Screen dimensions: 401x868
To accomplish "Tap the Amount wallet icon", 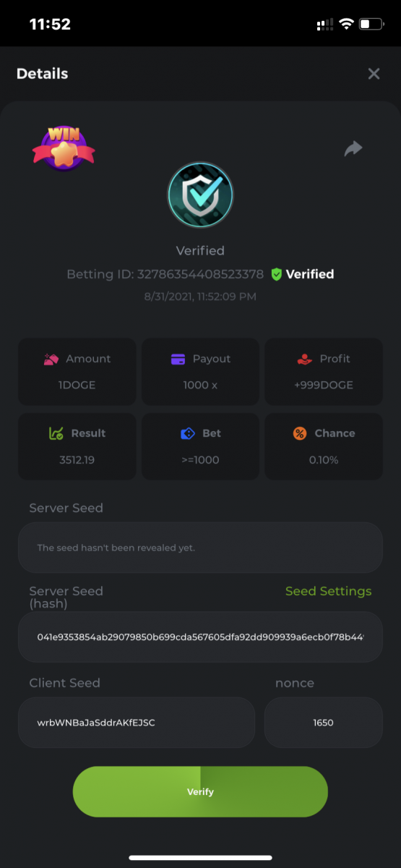I will (51, 359).
